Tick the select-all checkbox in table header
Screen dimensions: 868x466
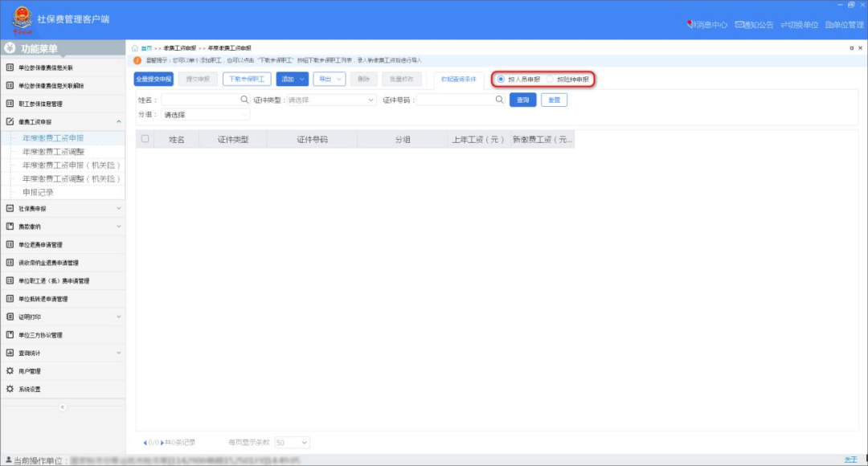point(145,139)
